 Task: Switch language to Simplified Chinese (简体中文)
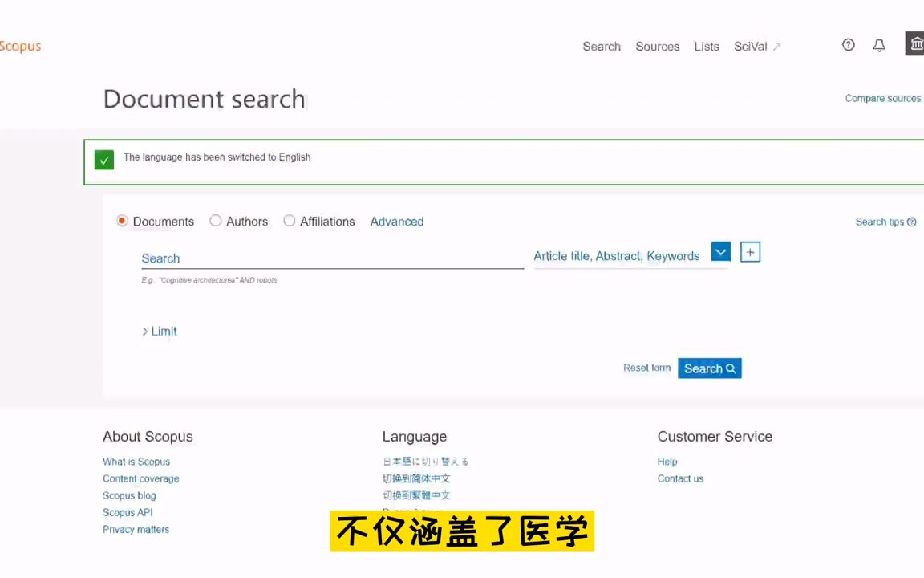click(416, 478)
